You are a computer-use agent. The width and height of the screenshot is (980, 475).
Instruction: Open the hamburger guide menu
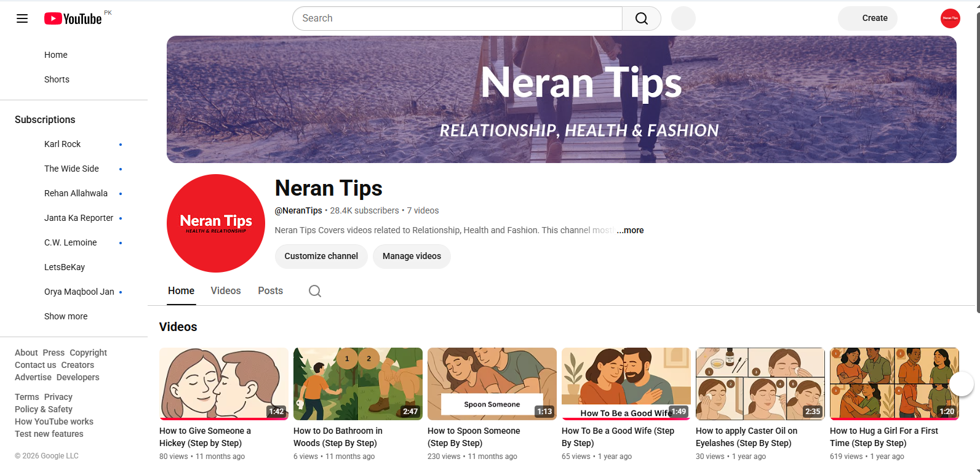point(22,18)
